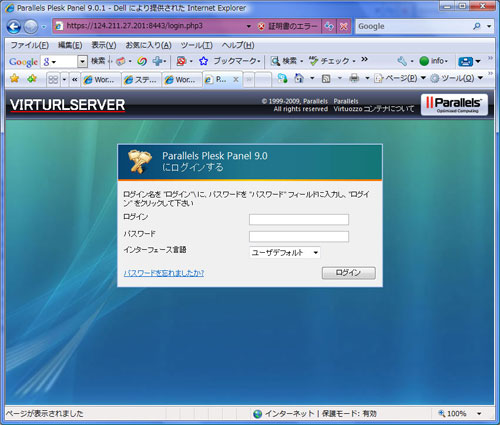
Task: Click the certificate error (証明書のエラー) indicator
Action: pos(287,26)
